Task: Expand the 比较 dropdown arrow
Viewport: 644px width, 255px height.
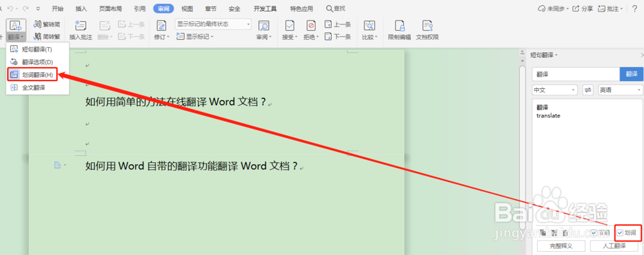Action: (x=377, y=37)
